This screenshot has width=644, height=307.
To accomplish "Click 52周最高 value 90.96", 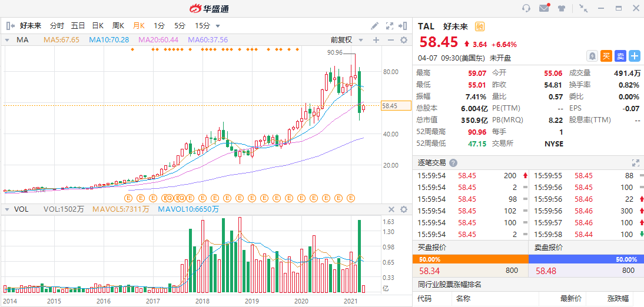I will [476, 132].
